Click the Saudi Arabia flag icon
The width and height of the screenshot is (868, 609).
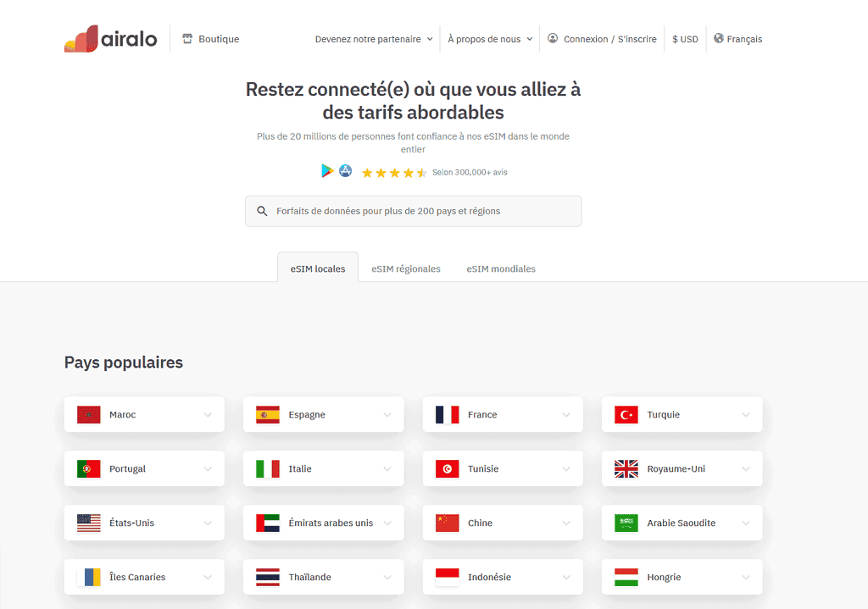coord(626,523)
